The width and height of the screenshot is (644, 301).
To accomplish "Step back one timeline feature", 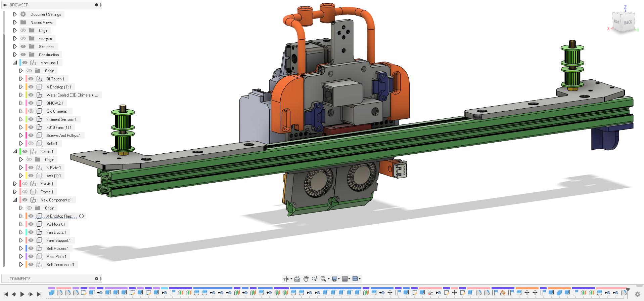I will pos(14,294).
